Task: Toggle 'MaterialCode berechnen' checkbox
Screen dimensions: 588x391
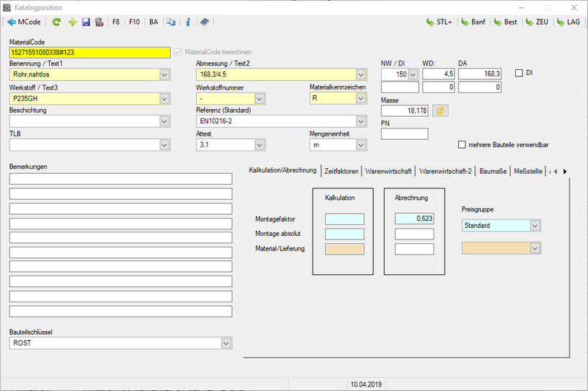Action: tap(178, 52)
